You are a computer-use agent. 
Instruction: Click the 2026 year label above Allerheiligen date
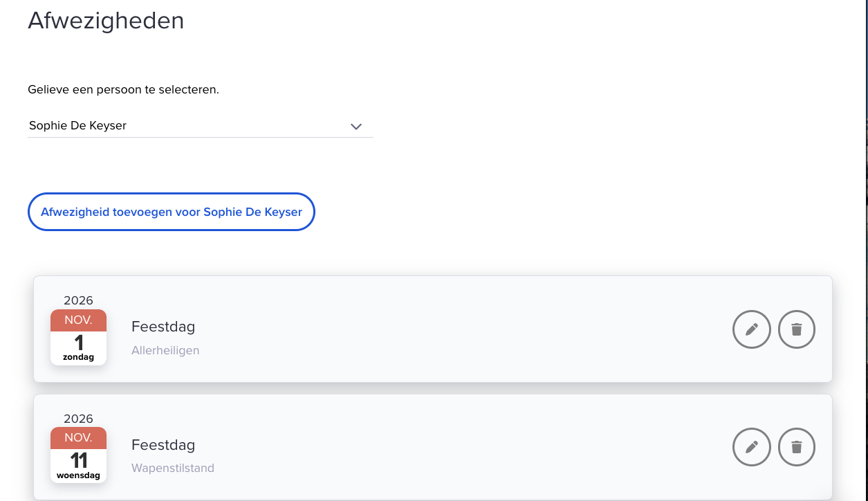(78, 300)
